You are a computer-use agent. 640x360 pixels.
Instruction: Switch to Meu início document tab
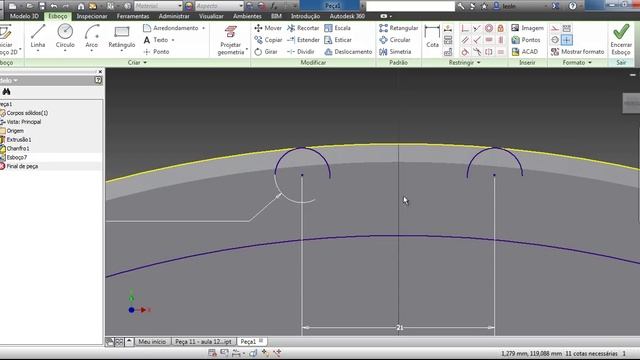click(x=152, y=342)
